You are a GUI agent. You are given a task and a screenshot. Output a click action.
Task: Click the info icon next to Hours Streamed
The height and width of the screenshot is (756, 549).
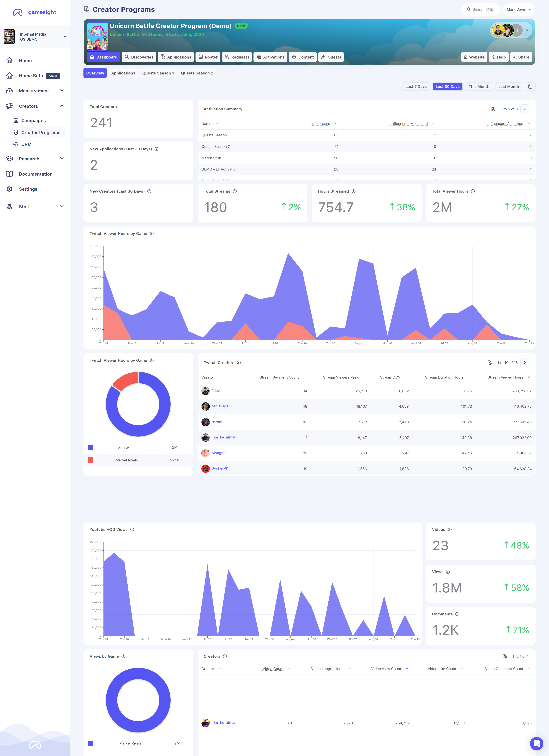(353, 191)
